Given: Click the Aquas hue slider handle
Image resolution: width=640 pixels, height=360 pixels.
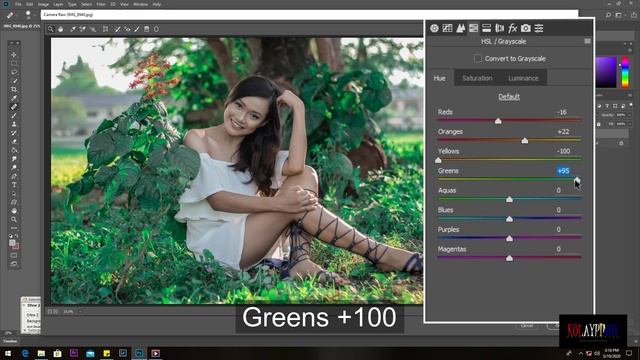Looking at the screenshot, I should coord(509,199).
